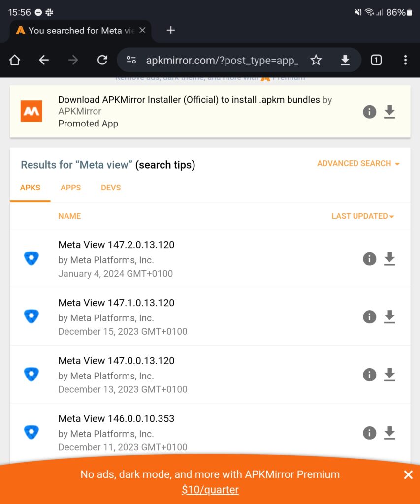This screenshot has width=420, height=504.
Task: Tap the browser home icon
Action: [x=15, y=60]
